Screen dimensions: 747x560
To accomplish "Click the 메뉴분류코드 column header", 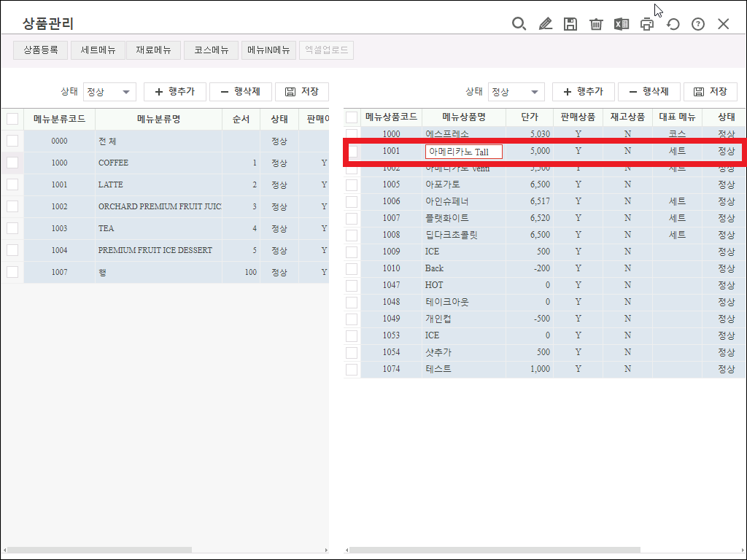I will 60,119.
